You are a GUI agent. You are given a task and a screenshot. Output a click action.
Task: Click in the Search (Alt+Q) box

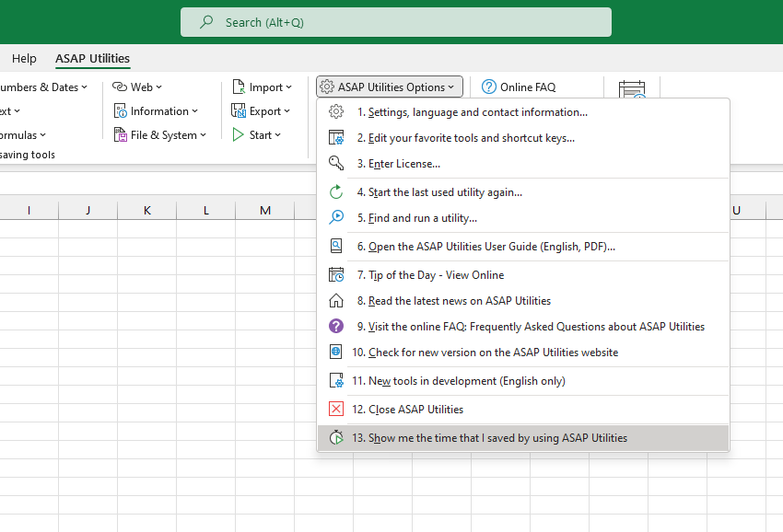(x=396, y=22)
